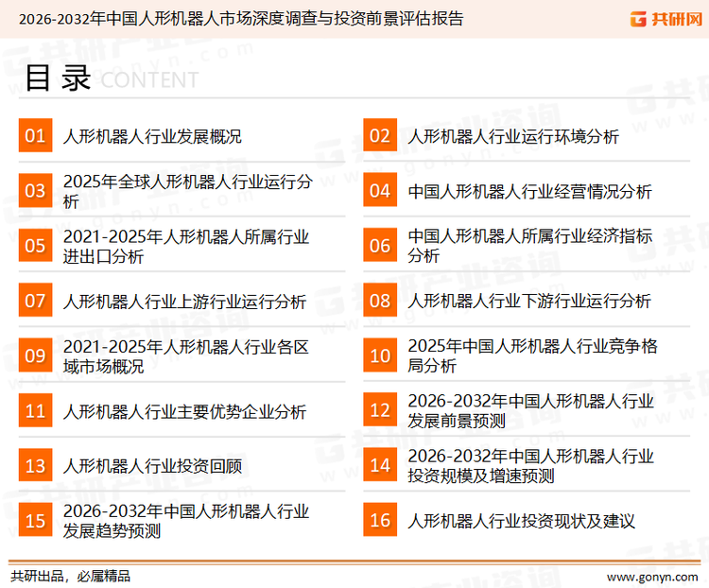The height and width of the screenshot is (588, 709).
Task: Go to 中国人形机器人行业经营情况分析
Action: coord(529,192)
